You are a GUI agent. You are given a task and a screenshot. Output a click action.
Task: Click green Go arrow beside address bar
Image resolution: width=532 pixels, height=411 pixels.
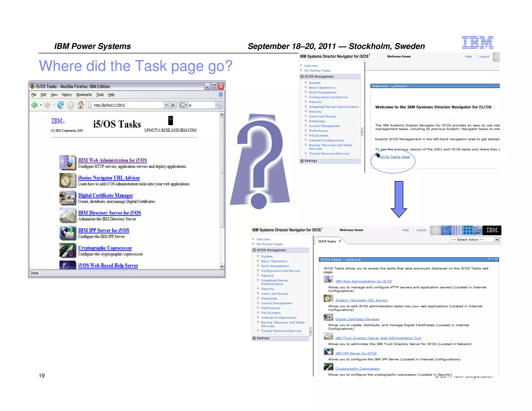pos(173,105)
